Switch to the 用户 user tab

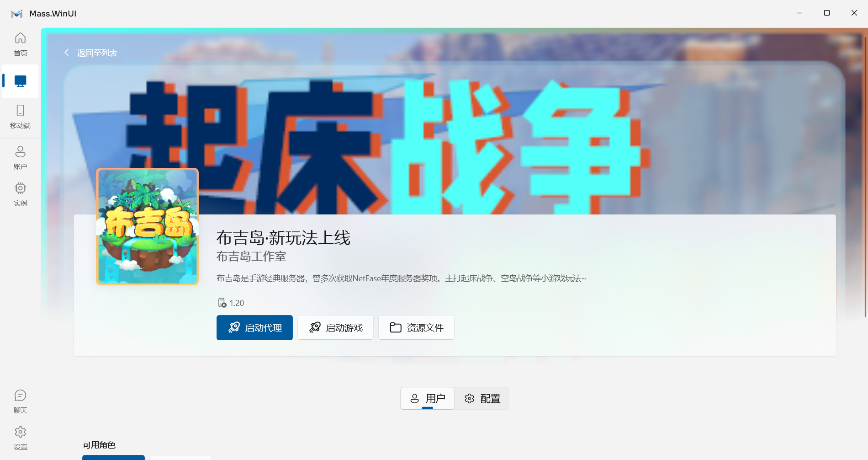click(x=427, y=398)
